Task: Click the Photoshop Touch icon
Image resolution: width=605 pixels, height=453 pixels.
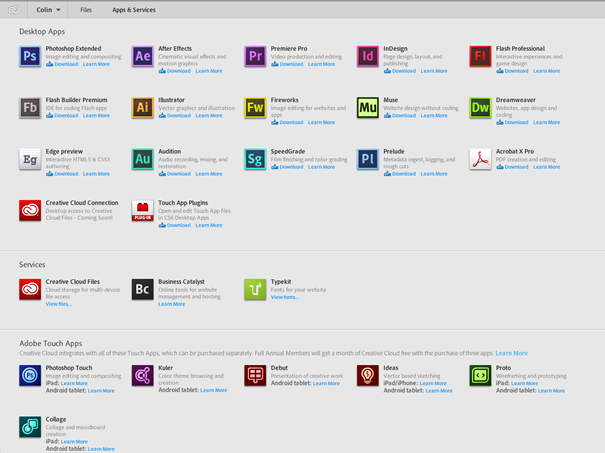Action: click(x=30, y=375)
